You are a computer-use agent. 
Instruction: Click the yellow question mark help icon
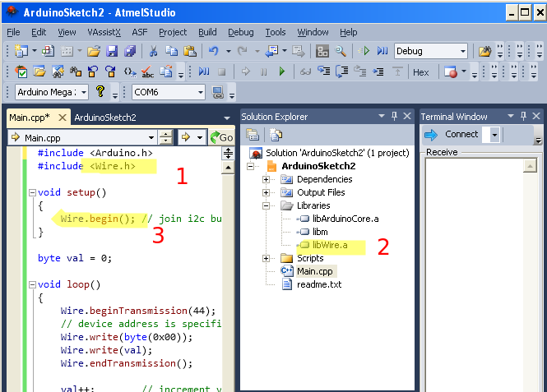click(x=100, y=92)
